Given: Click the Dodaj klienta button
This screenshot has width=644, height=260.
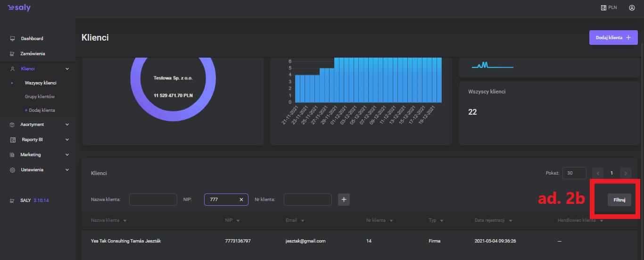Looking at the screenshot, I should coord(613,38).
